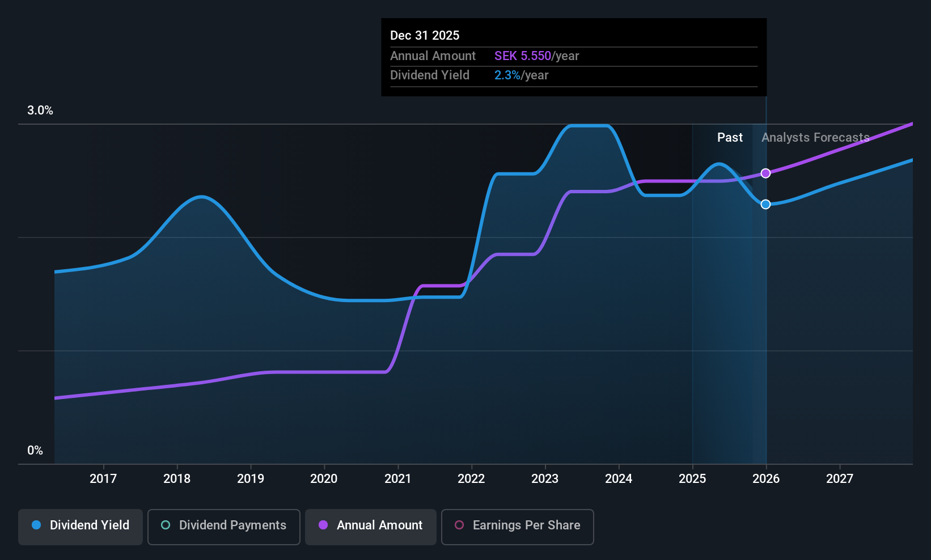Click the blue Dividend Yield legend dot

pos(36,525)
